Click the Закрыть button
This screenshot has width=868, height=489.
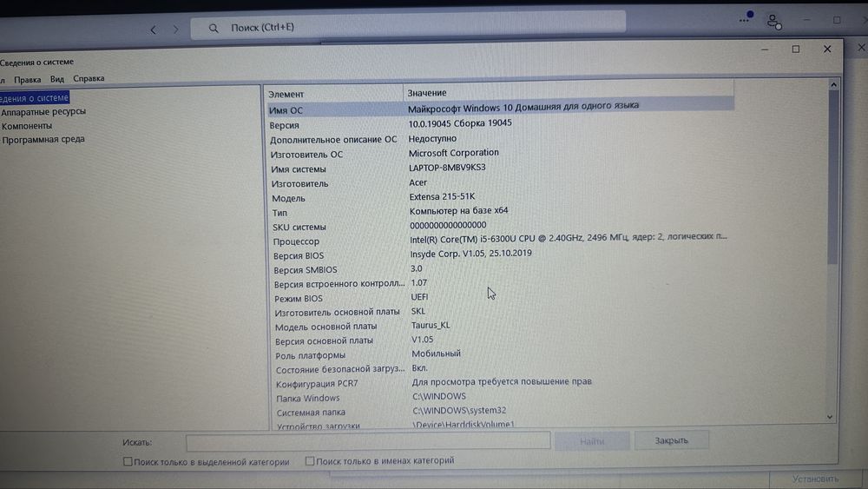point(672,441)
